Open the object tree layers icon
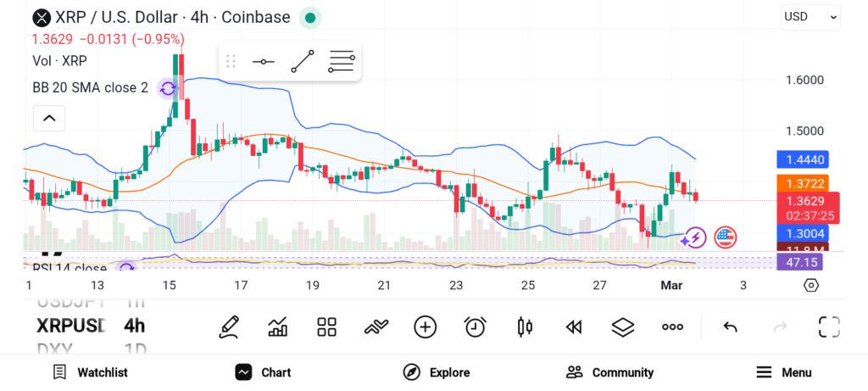Screen dimensions: 868x391 click(x=623, y=327)
